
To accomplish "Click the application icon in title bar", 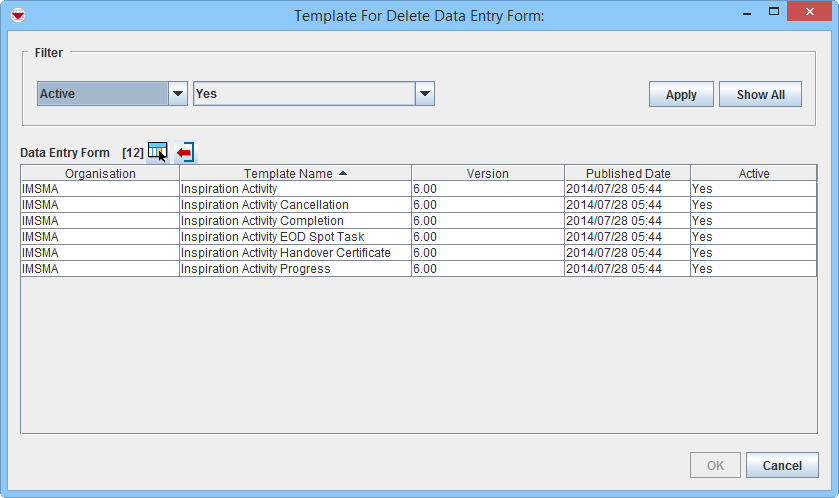I will coord(16,16).
